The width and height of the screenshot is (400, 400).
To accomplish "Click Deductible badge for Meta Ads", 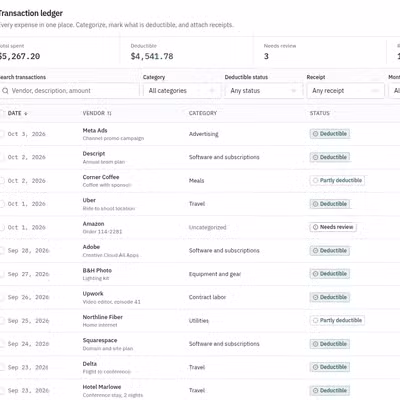I will click(330, 134).
